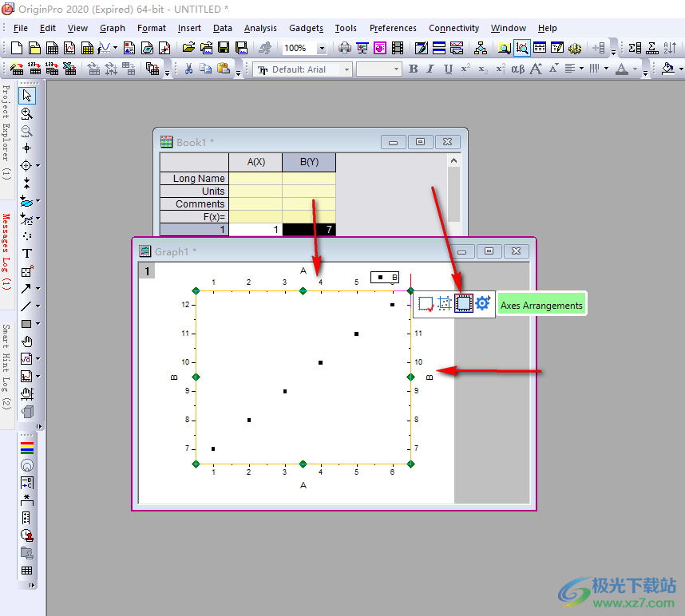Click the Pointer arrow tool

pyautogui.click(x=27, y=96)
